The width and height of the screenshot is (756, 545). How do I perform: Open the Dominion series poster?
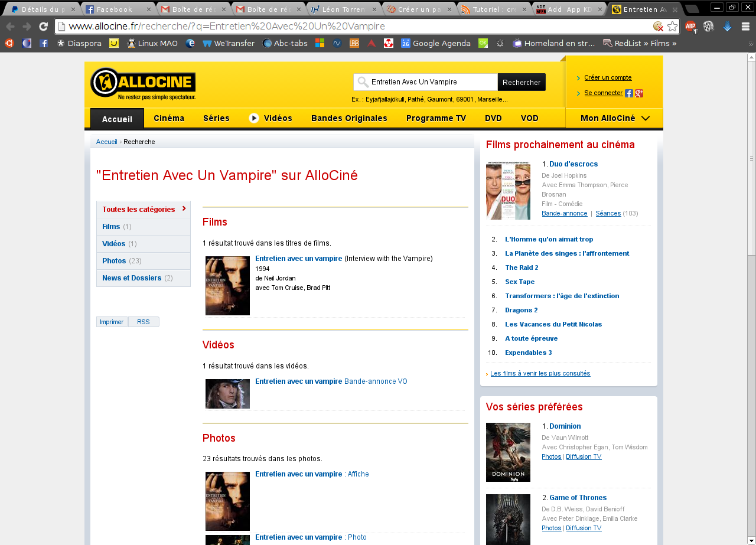pos(508,452)
